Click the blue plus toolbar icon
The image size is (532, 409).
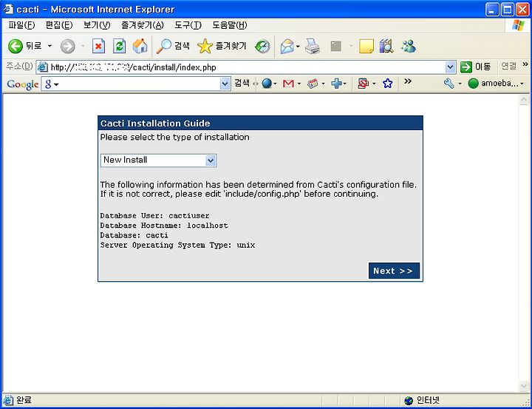click(x=337, y=84)
